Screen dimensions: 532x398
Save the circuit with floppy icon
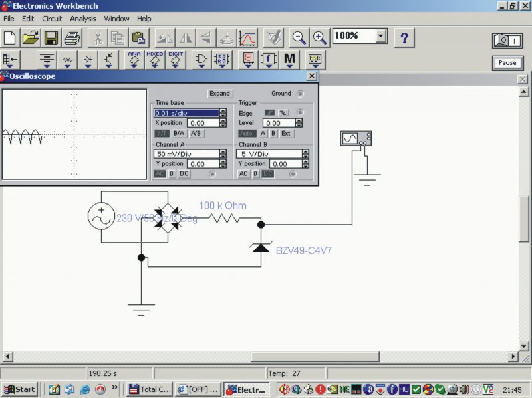(51, 37)
